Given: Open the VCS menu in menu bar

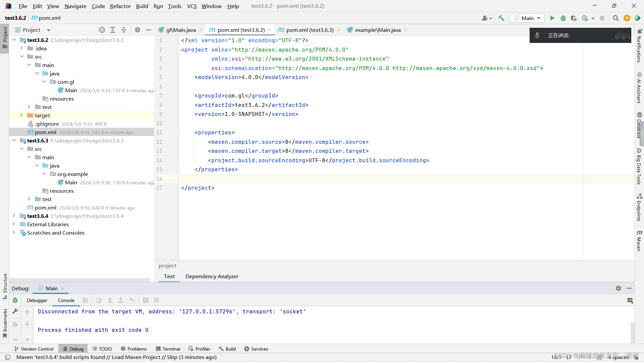Looking at the screenshot, I should coord(192,6).
